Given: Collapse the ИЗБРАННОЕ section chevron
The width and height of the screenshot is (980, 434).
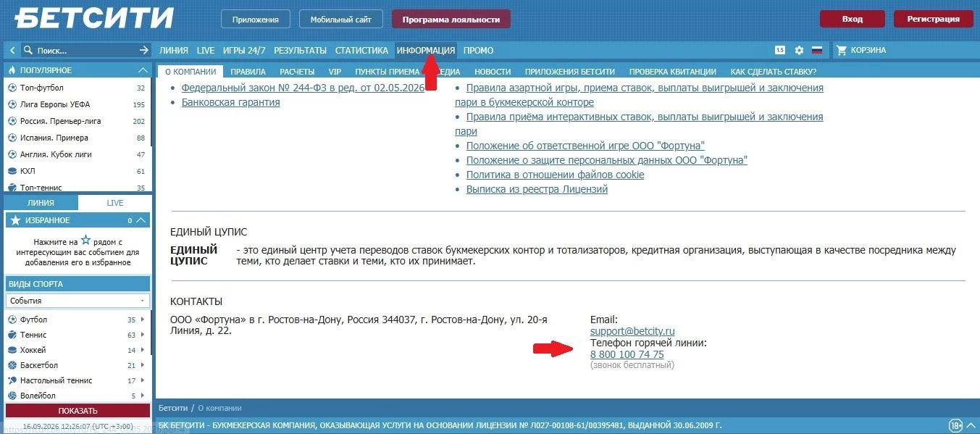Looking at the screenshot, I should [141, 220].
